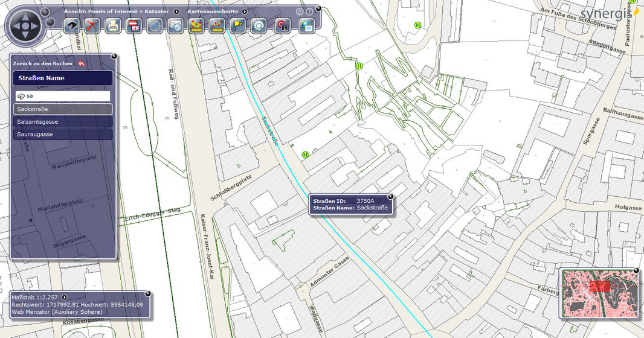
Task: Click the overview minimap thumbnail
Action: click(x=599, y=293)
